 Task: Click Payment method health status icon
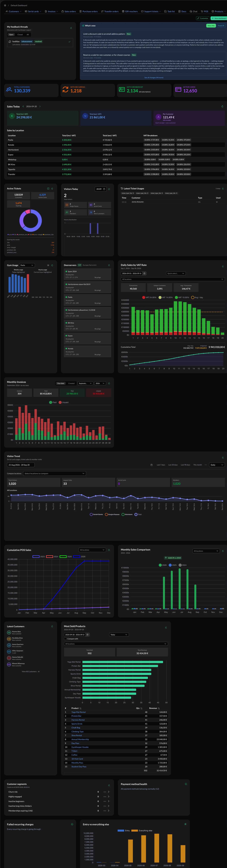pos(186,784)
